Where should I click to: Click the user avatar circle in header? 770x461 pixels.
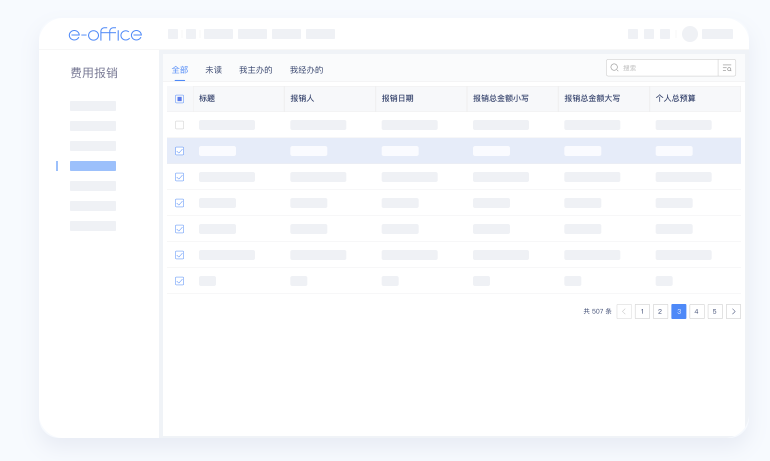coord(690,34)
